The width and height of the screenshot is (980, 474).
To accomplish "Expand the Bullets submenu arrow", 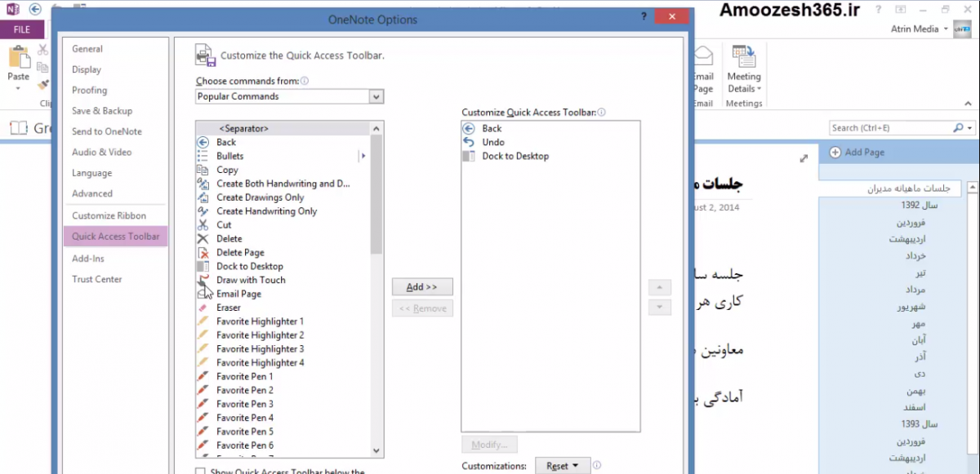I will click(363, 156).
